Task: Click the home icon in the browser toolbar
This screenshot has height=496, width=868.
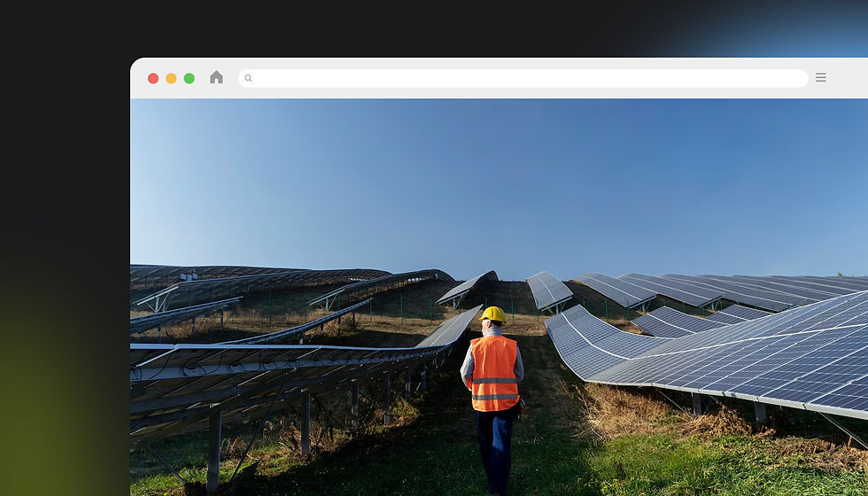Action: coord(216,78)
